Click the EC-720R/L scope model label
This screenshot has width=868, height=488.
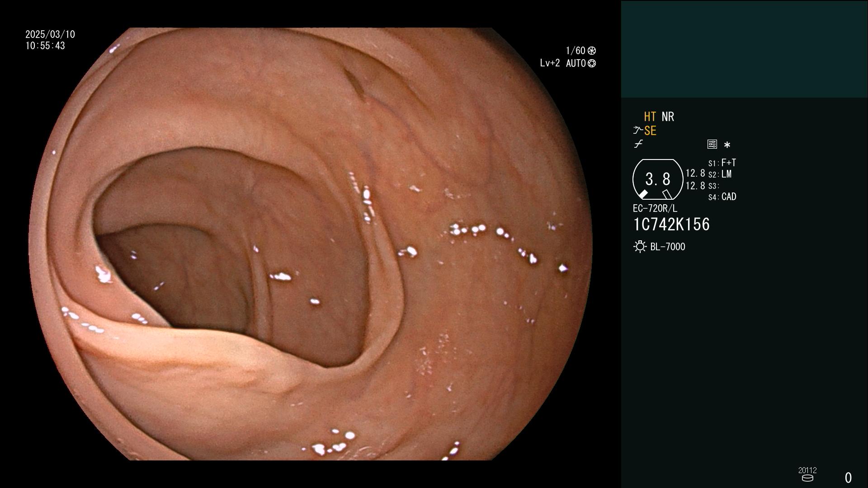(x=655, y=209)
